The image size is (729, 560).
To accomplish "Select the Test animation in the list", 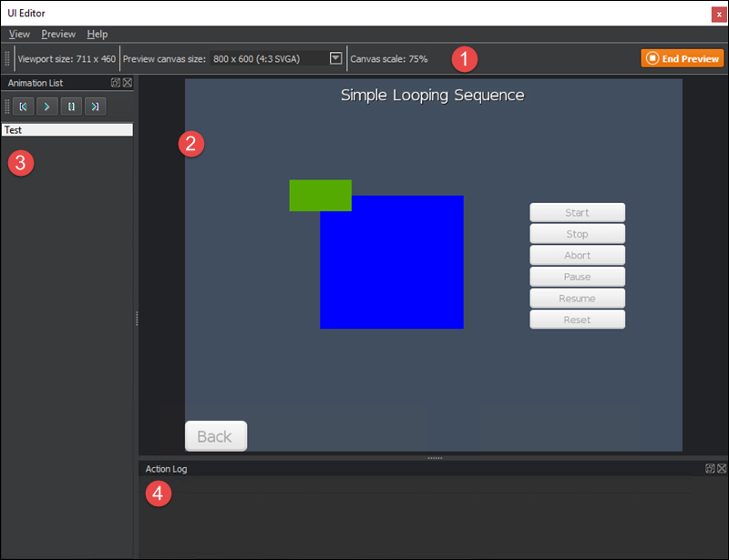I will [x=64, y=129].
